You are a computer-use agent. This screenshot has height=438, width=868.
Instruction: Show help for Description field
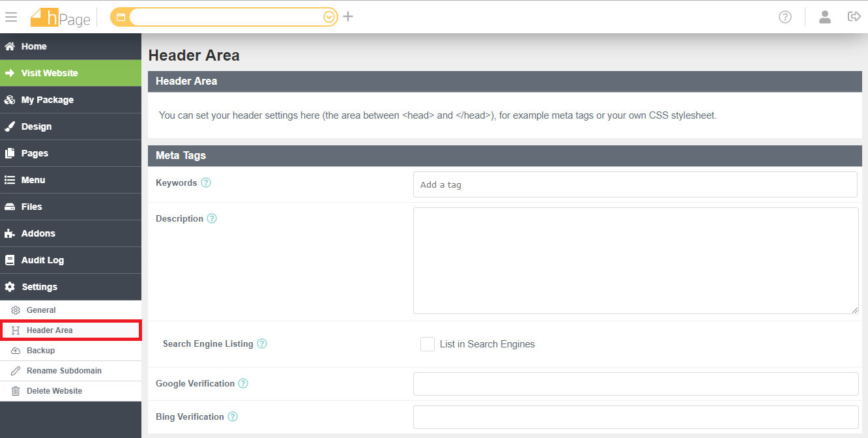click(212, 218)
